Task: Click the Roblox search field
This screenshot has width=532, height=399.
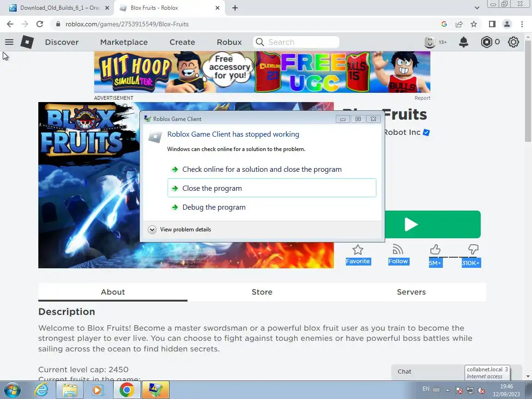Action: click(296, 42)
